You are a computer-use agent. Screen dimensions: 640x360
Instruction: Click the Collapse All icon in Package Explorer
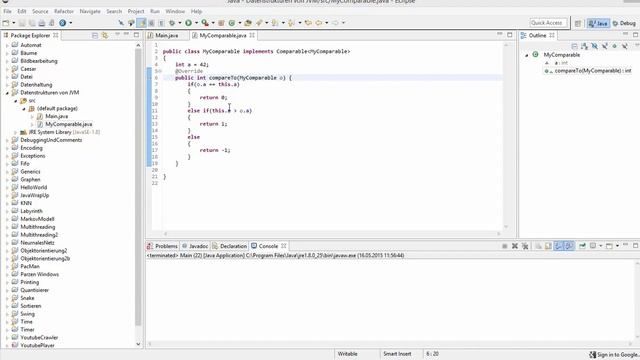coord(95,36)
